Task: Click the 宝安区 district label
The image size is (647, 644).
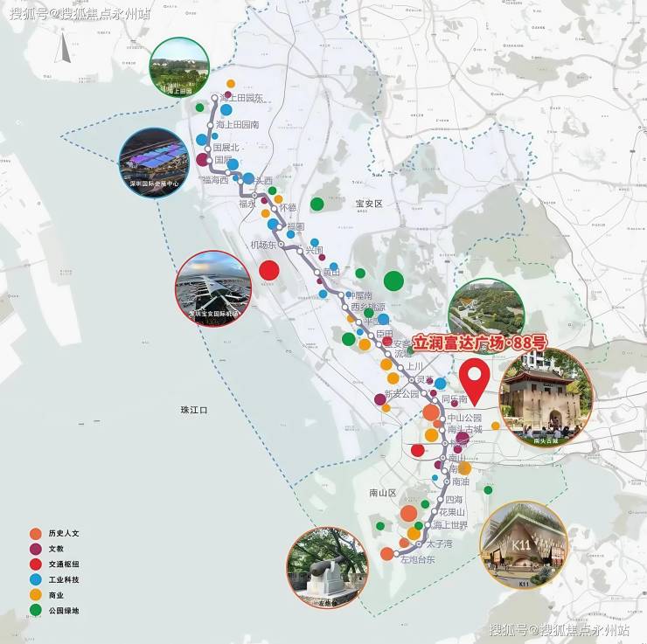Action: click(369, 204)
